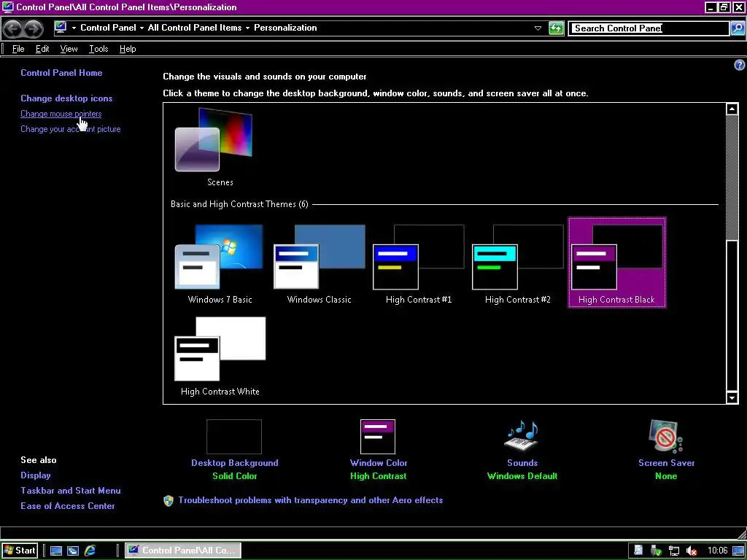Screen dimensions: 747x560
Task: Click the Show desktop icon beside the clock
Action: (x=738, y=551)
